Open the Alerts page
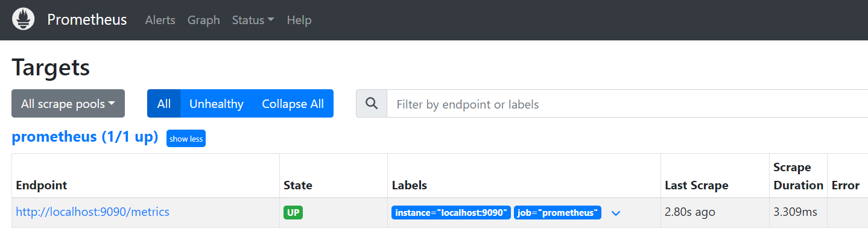The height and width of the screenshot is (249, 868). click(x=160, y=20)
